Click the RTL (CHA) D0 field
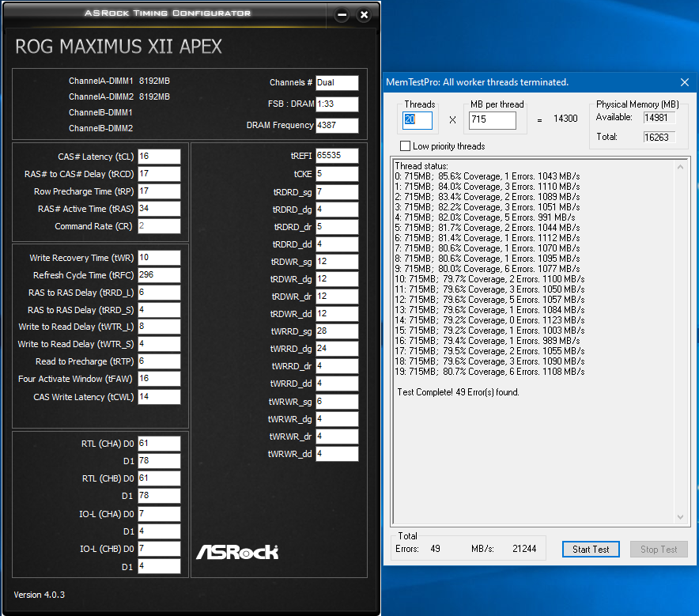The image size is (699, 616). [x=159, y=444]
